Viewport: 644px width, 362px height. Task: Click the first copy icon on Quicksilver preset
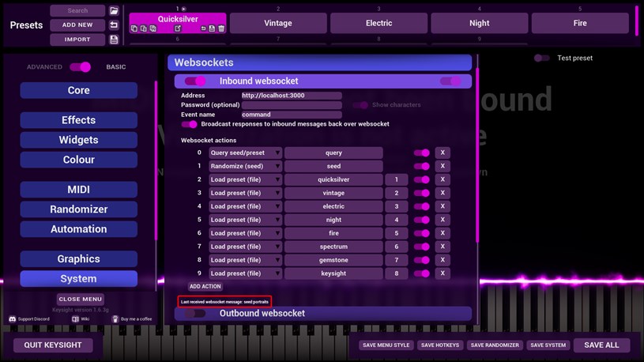click(x=134, y=28)
